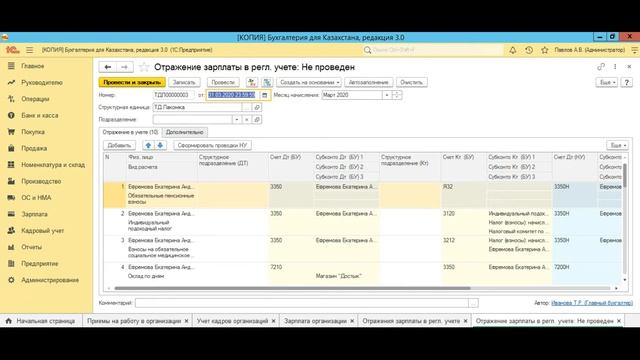
Task: Open notifications bell
Action: coord(513,50)
